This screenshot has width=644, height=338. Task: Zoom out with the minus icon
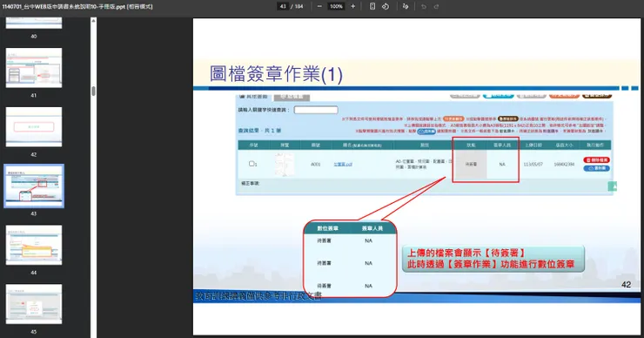coord(319,6)
